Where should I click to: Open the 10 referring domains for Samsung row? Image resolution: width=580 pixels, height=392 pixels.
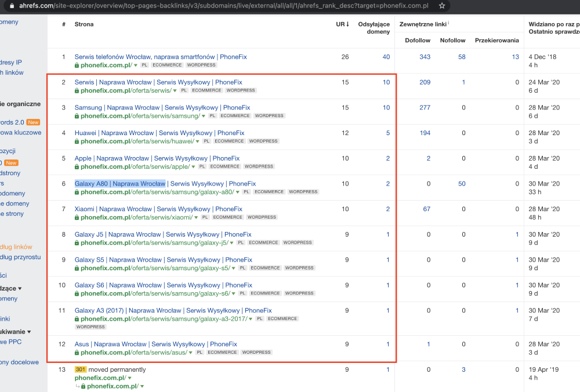[x=386, y=108]
